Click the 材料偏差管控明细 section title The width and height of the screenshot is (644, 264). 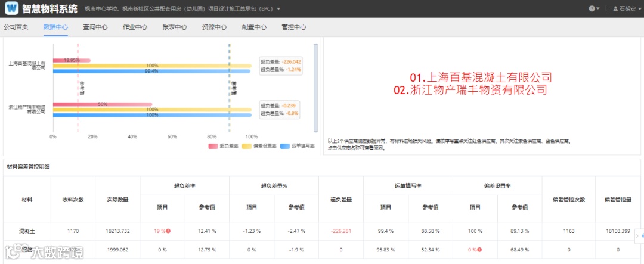29,167
